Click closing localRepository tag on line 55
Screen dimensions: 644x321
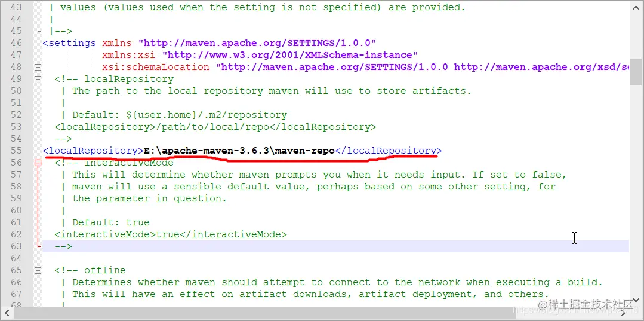[x=389, y=151]
